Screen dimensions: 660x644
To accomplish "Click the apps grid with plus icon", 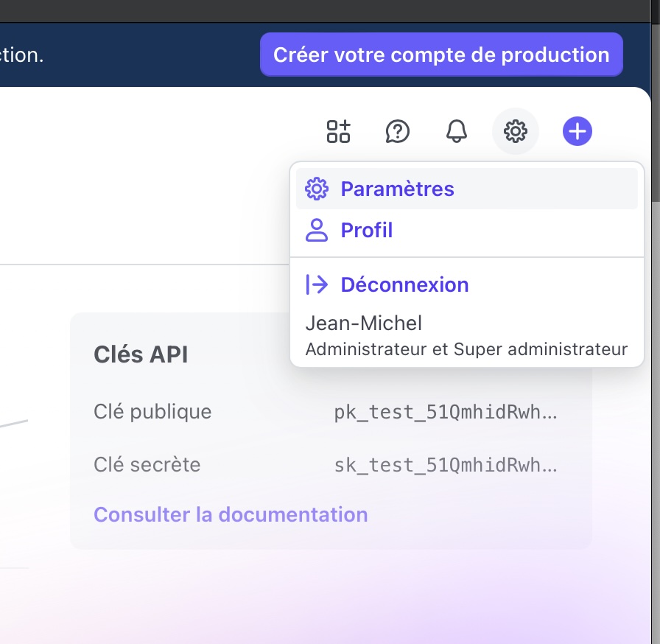I will (x=338, y=131).
